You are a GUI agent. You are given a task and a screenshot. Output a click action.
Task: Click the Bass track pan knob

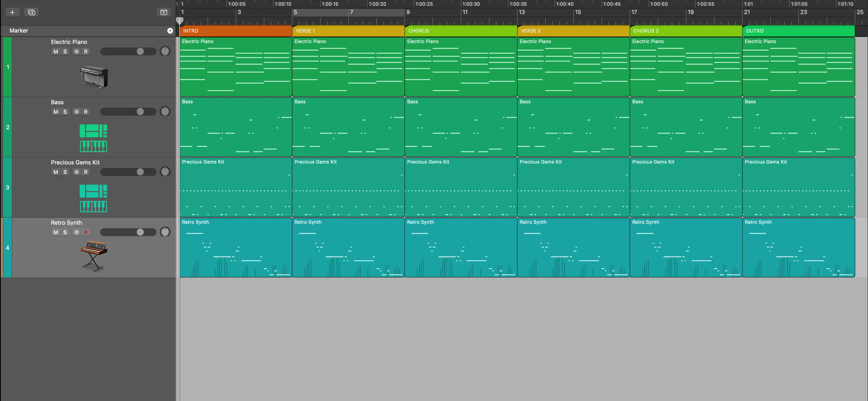click(x=165, y=111)
